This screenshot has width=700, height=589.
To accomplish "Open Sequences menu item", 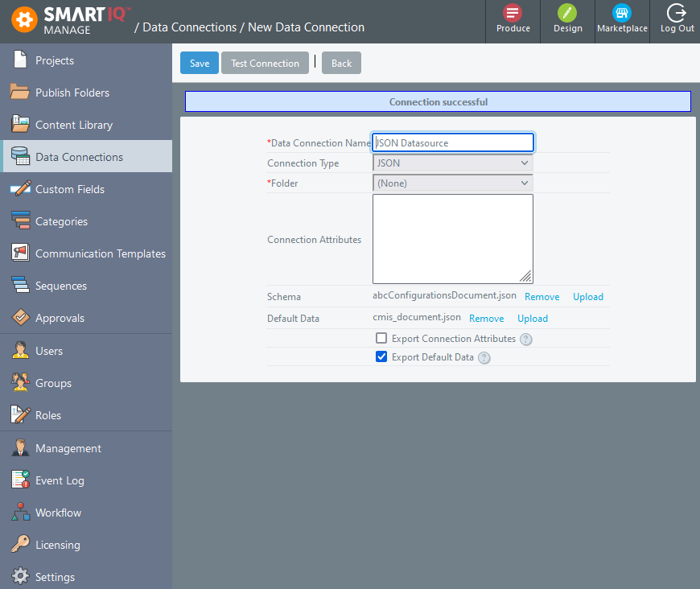I will [x=86, y=286].
